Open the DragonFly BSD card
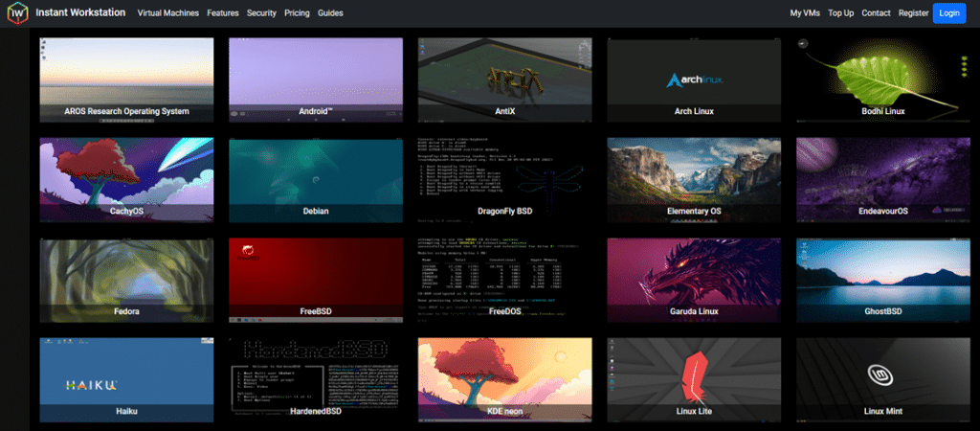Image resolution: width=980 pixels, height=431 pixels. (x=504, y=180)
